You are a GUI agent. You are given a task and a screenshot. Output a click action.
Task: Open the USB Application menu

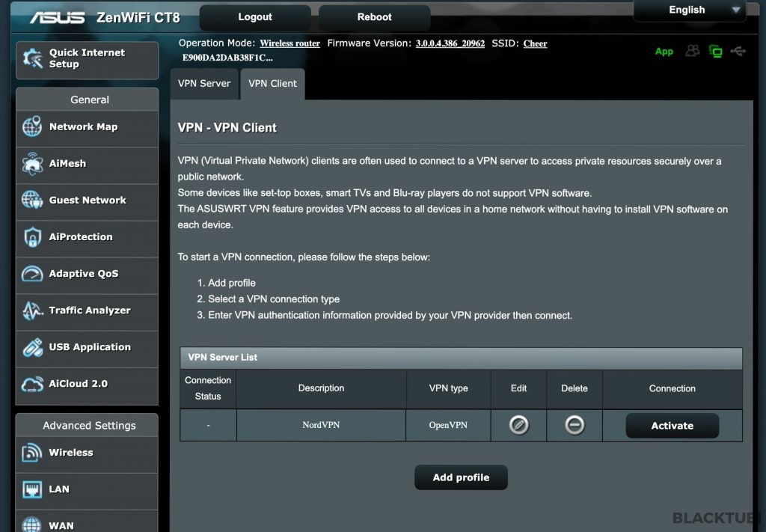tap(87, 347)
